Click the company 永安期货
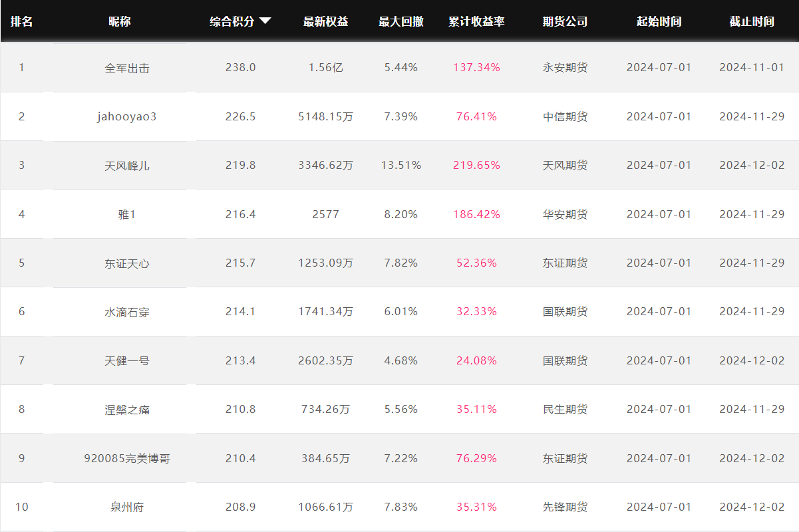This screenshot has height=532, width=799. [x=565, y=67]
